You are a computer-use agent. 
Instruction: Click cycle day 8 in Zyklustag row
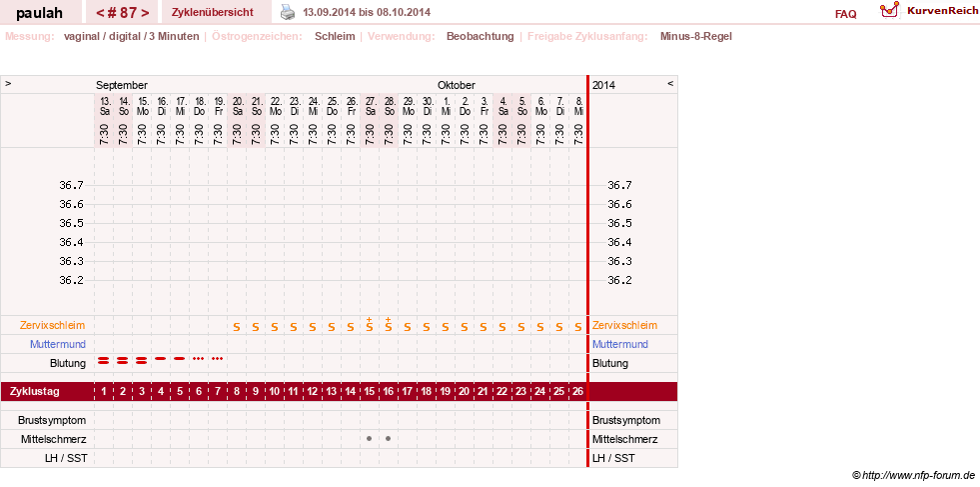(236, 392)
